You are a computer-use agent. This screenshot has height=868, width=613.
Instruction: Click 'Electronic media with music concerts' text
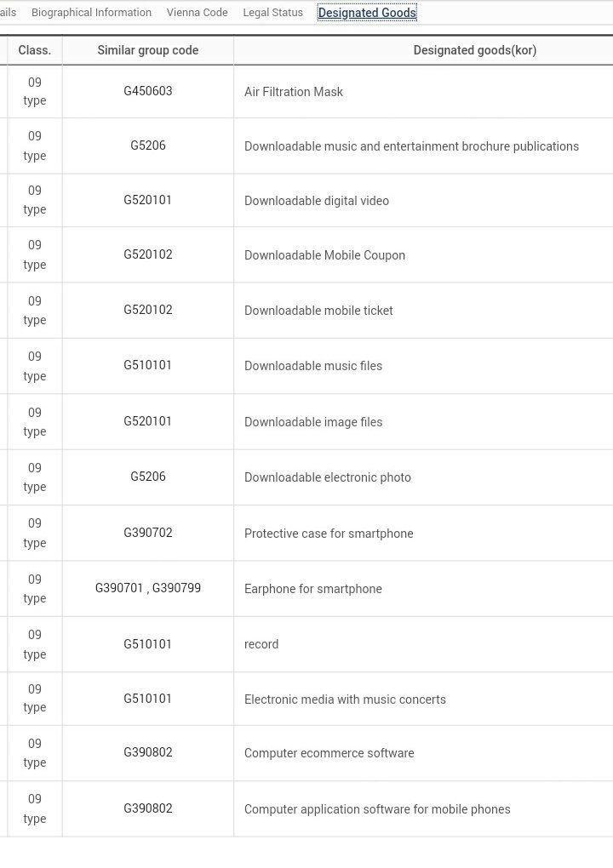tap(345, 700)
